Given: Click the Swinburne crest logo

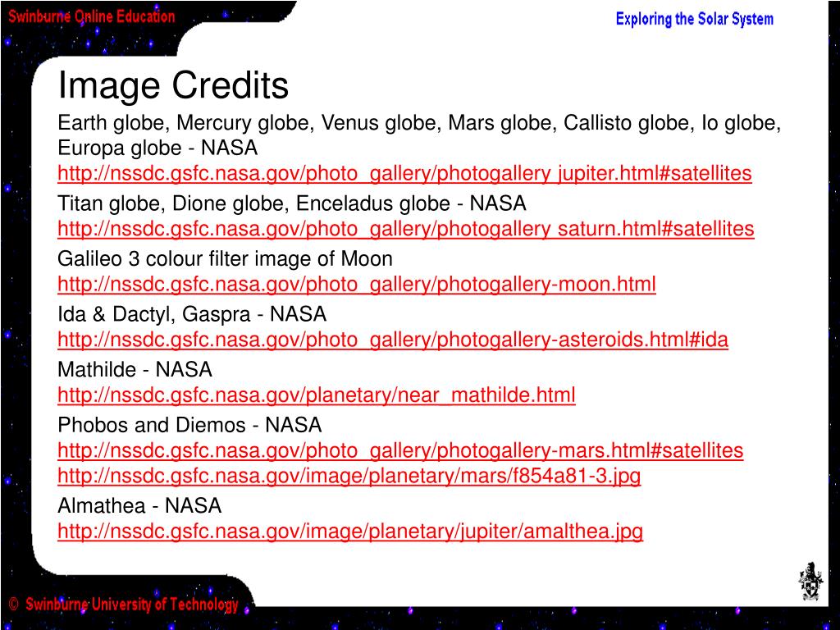Looking at the screenshot, I should (811, 582).
